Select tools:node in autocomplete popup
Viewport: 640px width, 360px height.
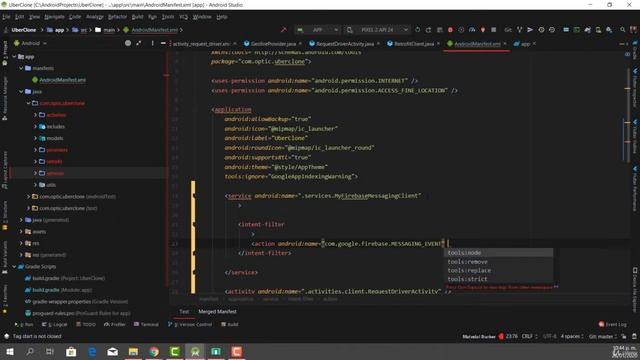coord(498,253)
